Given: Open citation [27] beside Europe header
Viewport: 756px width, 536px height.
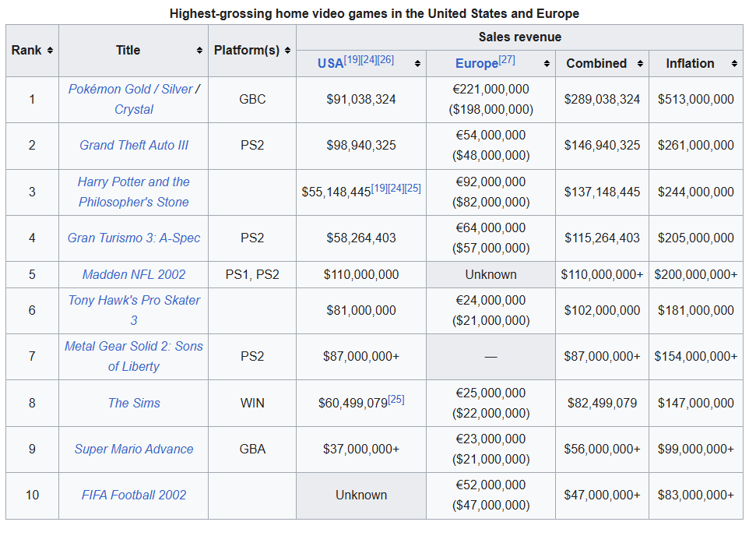Looking at the screenshot, I should 507,59.
